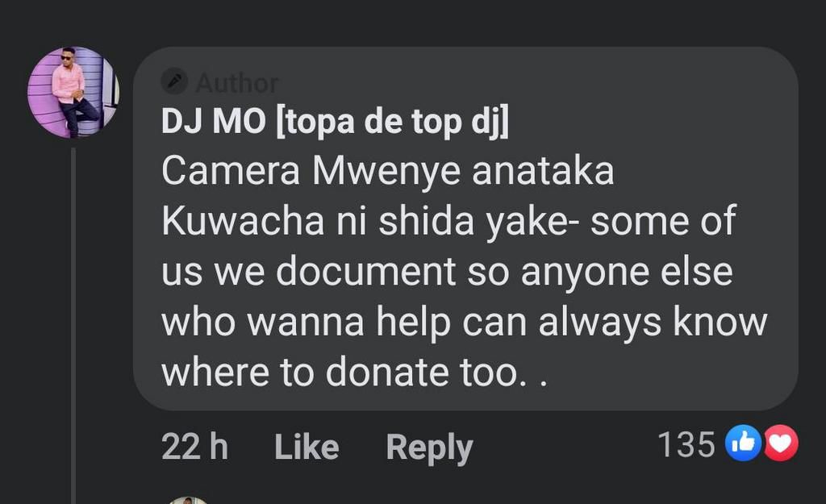Like DJ MO's comment

pos(307,447)
